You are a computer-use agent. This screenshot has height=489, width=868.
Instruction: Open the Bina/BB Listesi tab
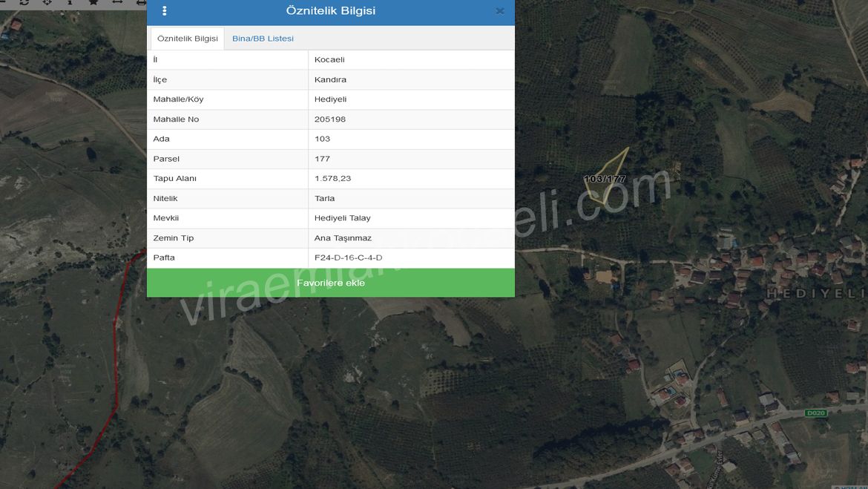263,39
